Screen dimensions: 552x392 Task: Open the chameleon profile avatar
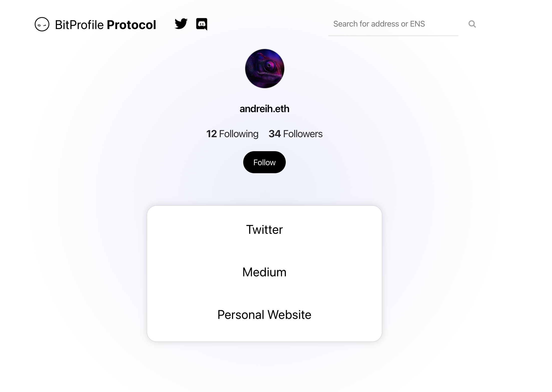pos(264,69)
